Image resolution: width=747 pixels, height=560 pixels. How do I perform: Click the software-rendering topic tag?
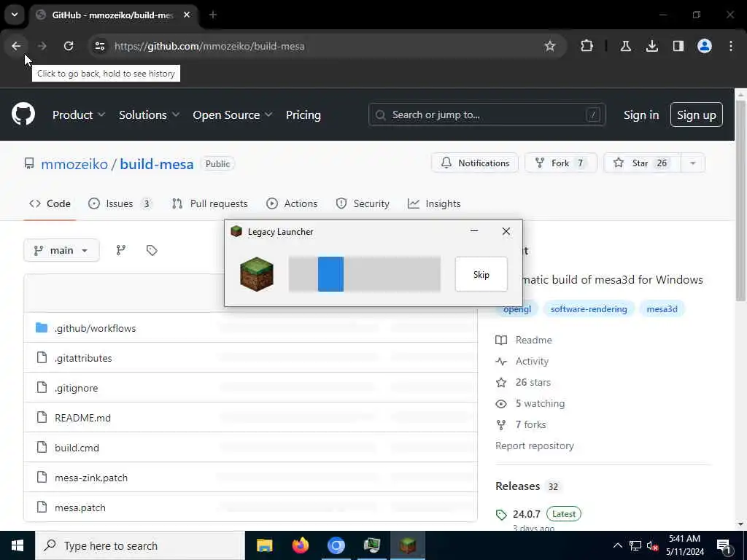click(589, 309)
